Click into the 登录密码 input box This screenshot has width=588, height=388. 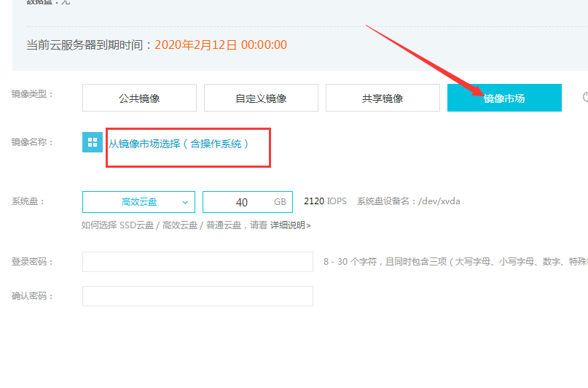(x=197, y=262)
